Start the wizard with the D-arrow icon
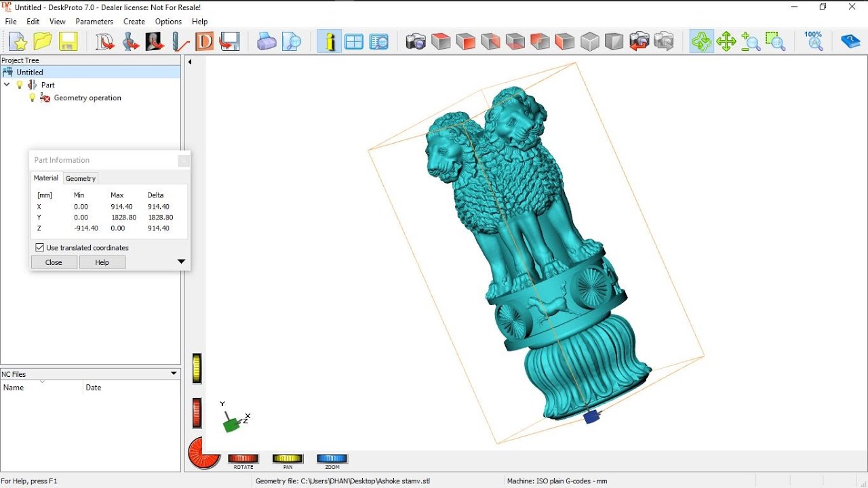The image size is (868, 488). click(x=105, y=42)
